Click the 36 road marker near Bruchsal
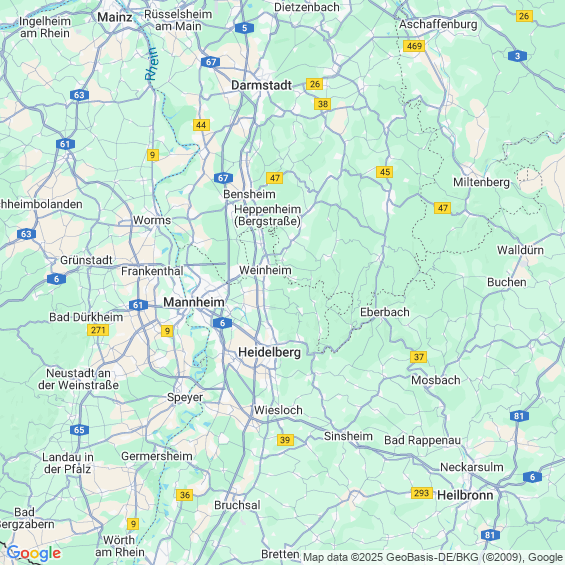 [x=184, y=495]
